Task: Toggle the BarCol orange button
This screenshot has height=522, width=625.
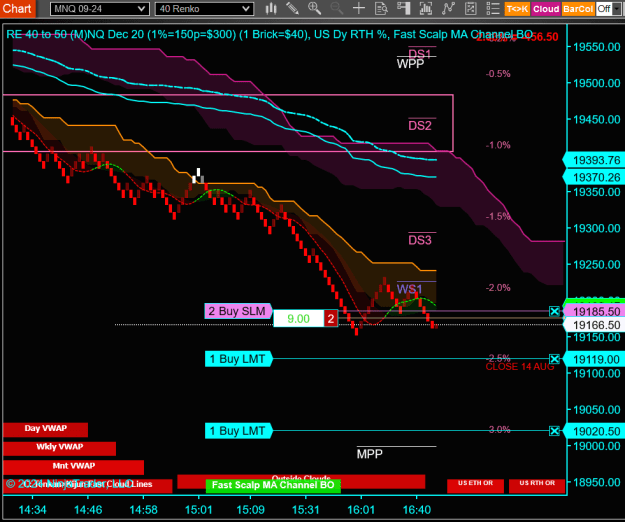Action: 578,9
